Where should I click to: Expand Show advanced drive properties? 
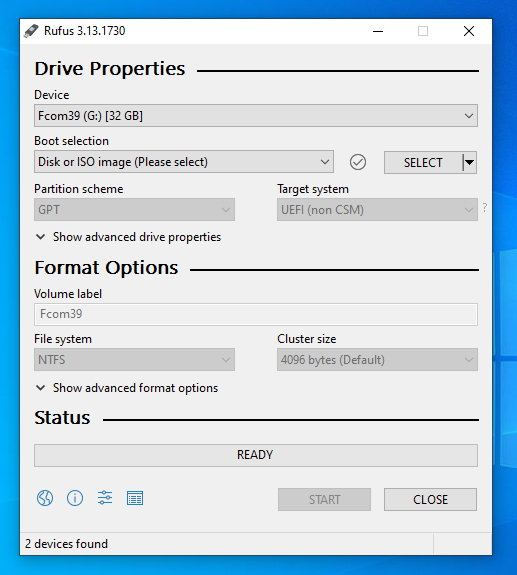coord(129,237)
